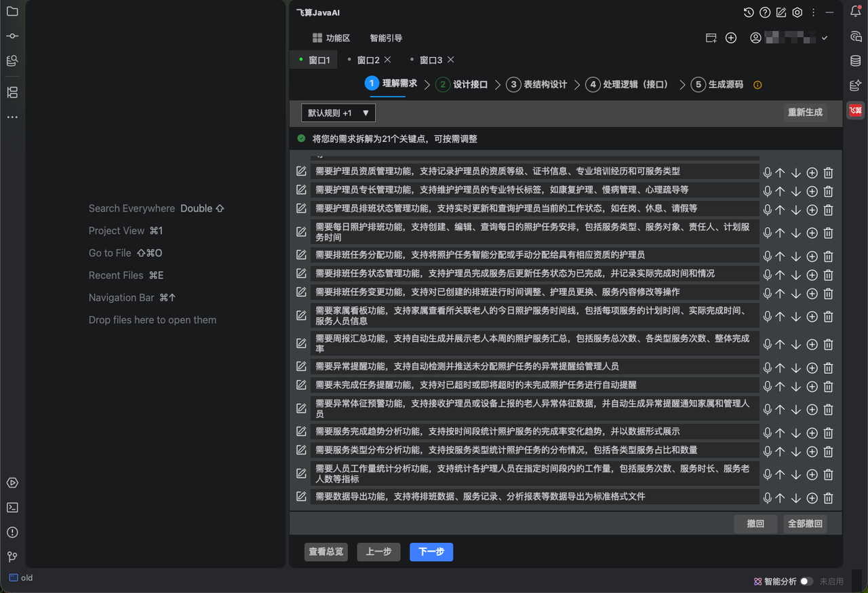Move 需要家属看板功能 row down
The image size is (868, 593).
click(796, 317)
